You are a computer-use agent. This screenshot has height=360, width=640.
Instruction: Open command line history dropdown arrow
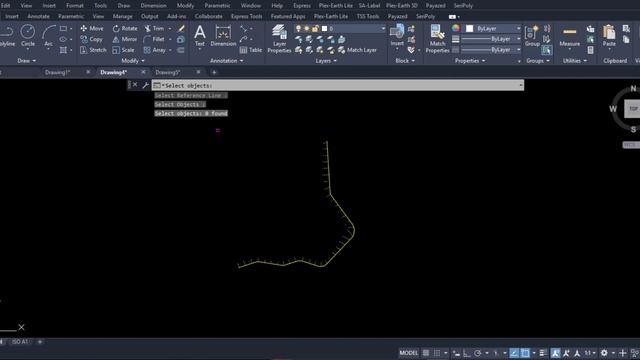(520, 85)
